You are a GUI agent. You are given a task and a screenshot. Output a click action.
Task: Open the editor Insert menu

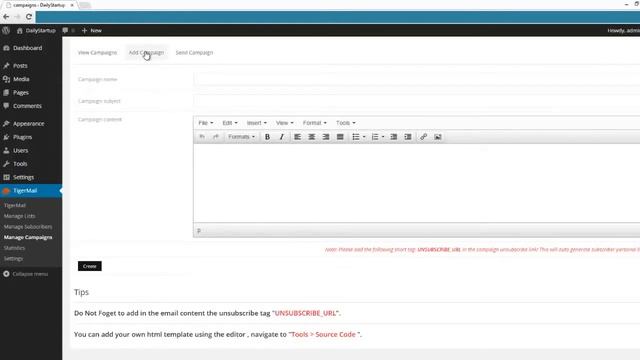[x=256, y=123]
